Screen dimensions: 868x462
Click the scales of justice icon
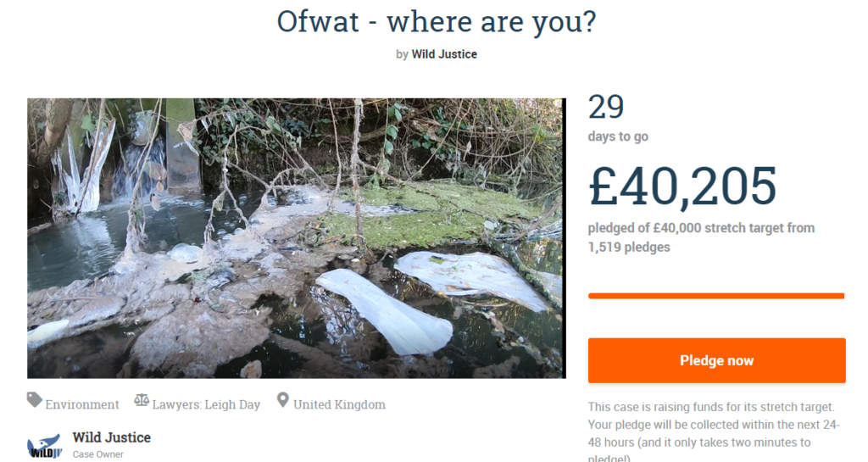(141, 401)
